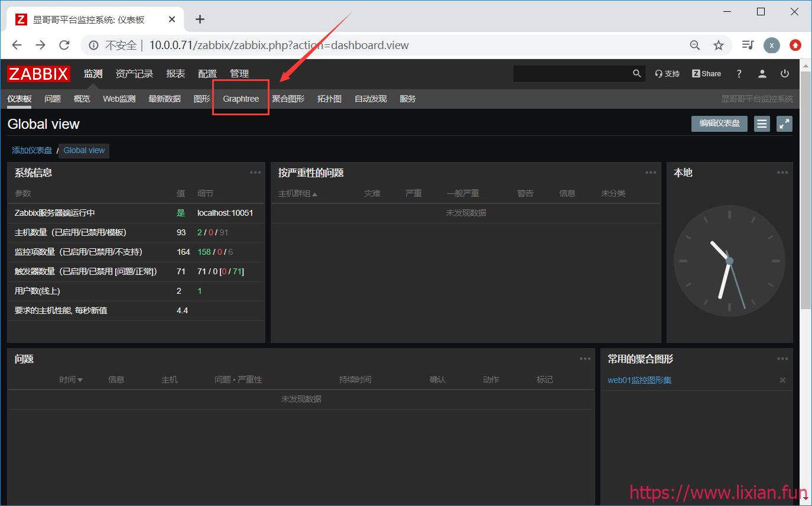Image resolution: width=812 pixels, height=506 pixels.
Task: Sort problems by 时间 column
Action: point(70,379)
